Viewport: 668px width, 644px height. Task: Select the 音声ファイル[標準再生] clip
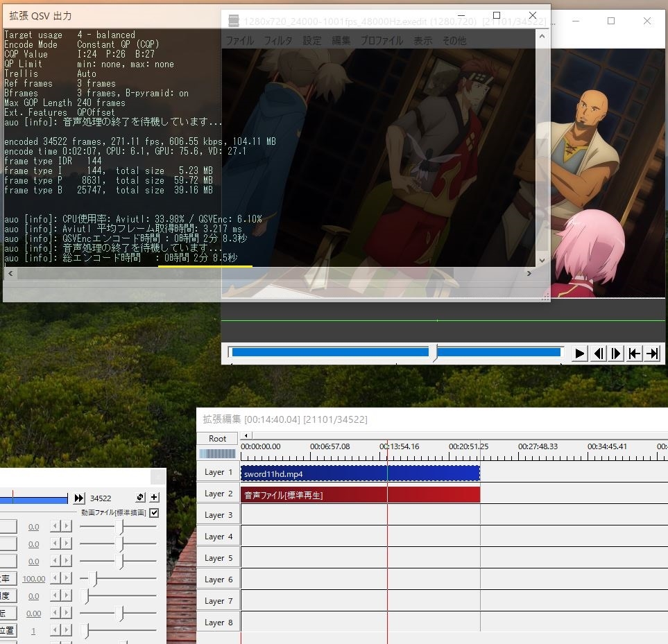click(361, 495)
